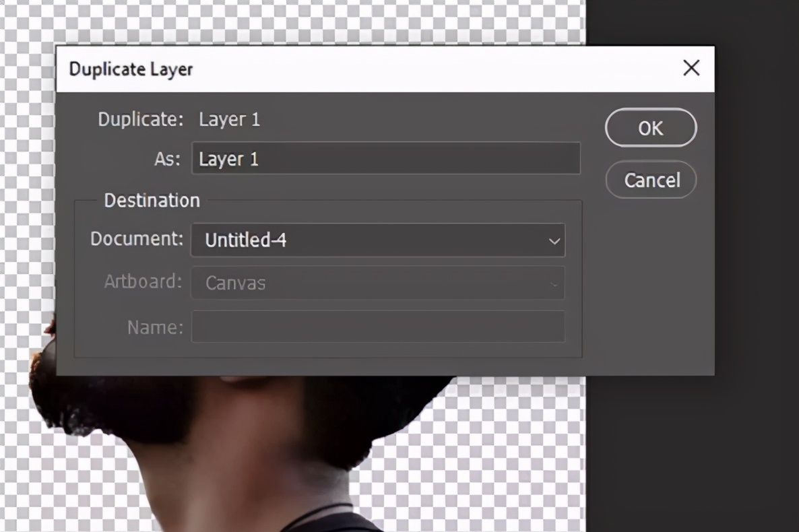Click the chevron arrow of Artboard dropdown

554,284
